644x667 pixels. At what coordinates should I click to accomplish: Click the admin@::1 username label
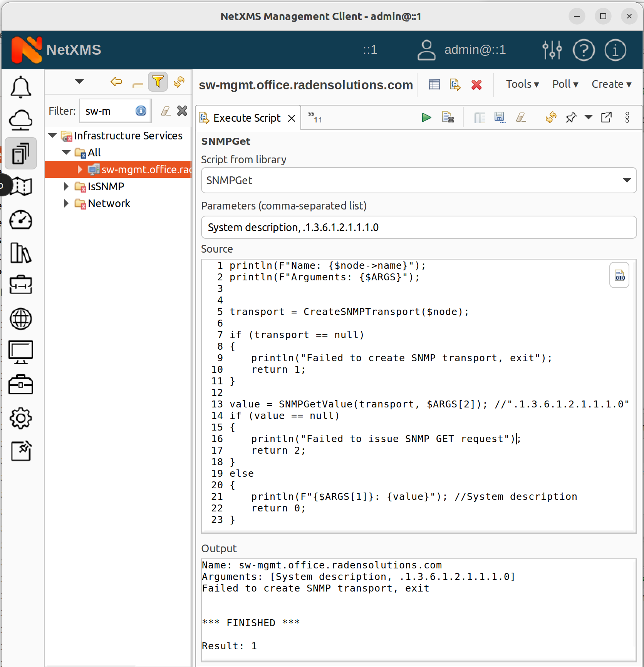[x=475, y=50]
